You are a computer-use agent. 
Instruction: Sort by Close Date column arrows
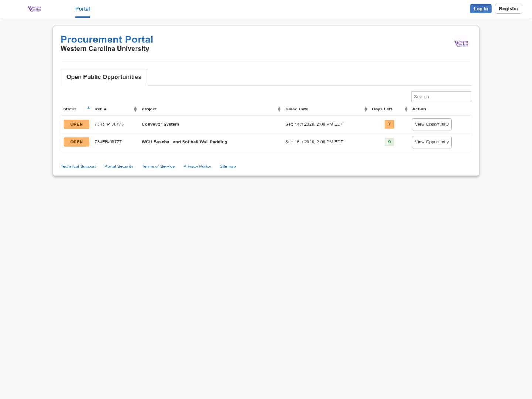point(366,109)
